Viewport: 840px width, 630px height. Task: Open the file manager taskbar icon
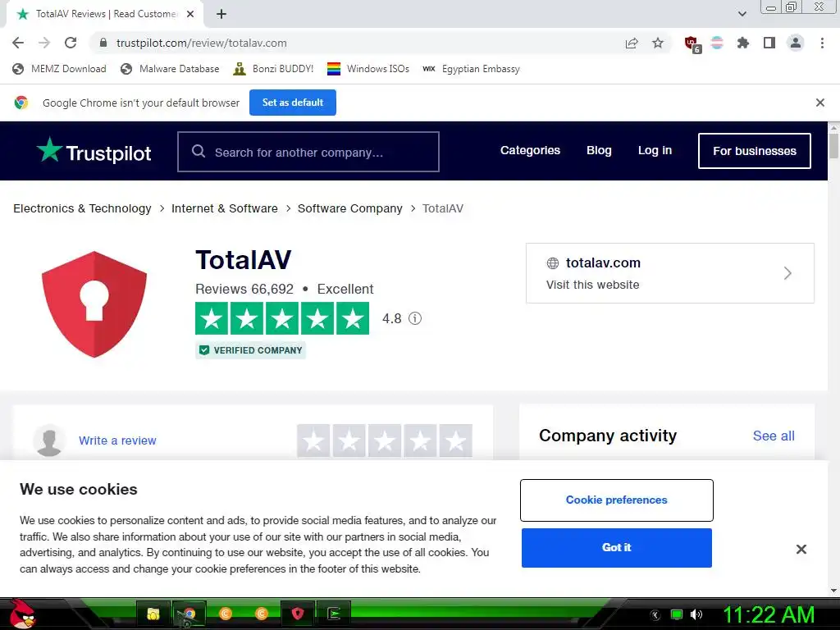click(x=153, y=614)
